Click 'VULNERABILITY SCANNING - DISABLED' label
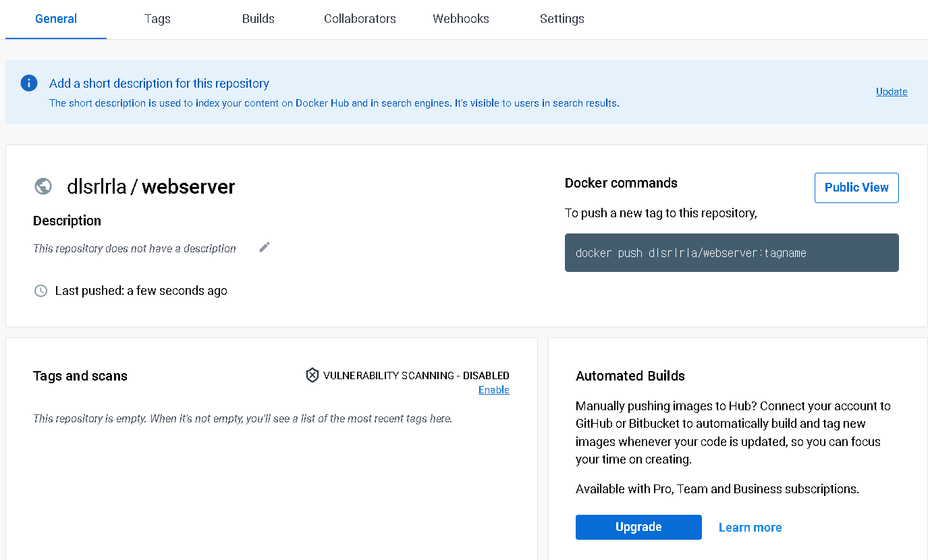Screen dimensions: 928x560 416,376
